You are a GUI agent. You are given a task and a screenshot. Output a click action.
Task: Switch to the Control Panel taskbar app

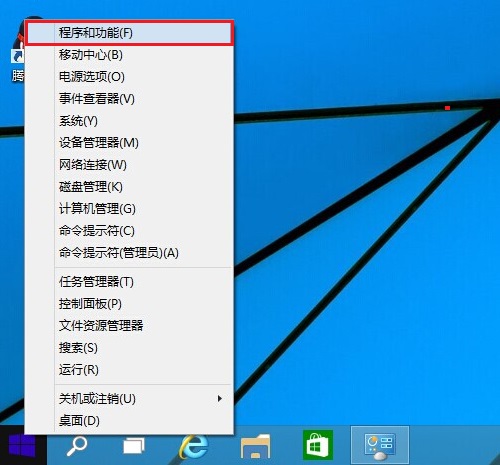380,445
